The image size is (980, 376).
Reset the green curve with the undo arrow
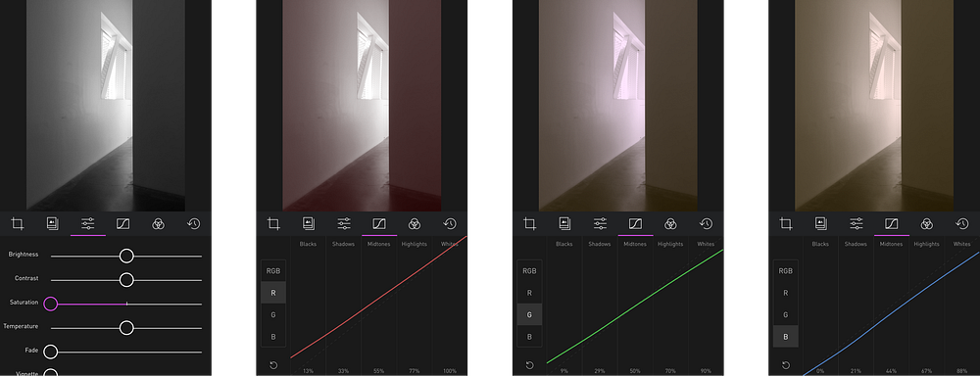(x=529, y=365)
